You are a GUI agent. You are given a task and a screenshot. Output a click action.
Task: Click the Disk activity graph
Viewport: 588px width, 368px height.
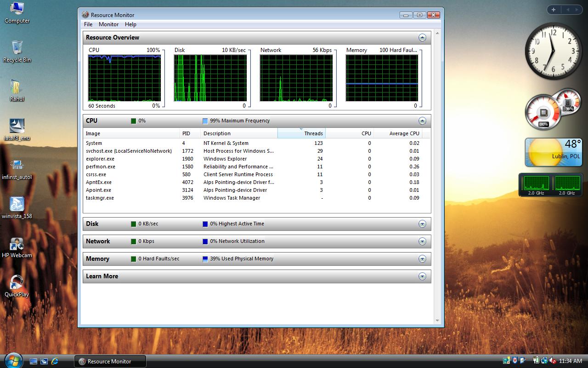[210, 78]
